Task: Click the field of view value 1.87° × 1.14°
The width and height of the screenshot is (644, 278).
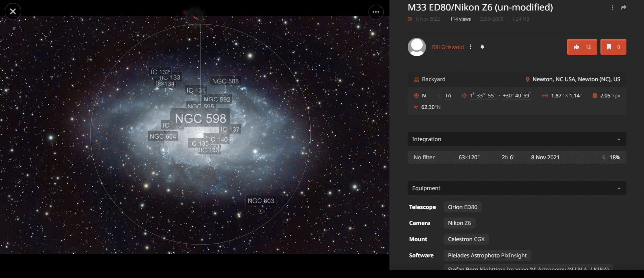Action: coord(566,96)
